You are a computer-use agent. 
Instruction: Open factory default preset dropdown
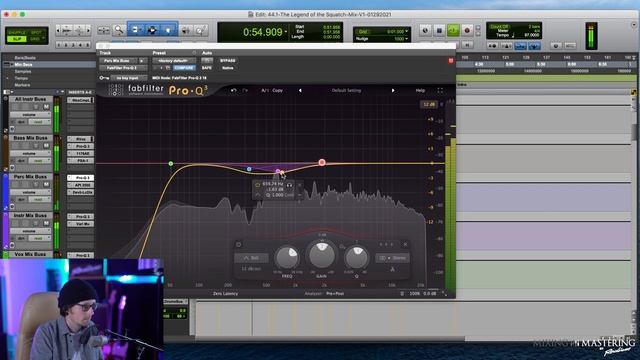point(174,60)
